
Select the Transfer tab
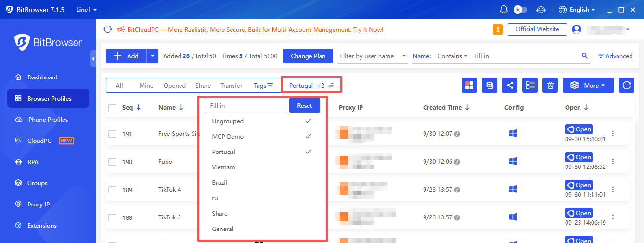point(232,86)
